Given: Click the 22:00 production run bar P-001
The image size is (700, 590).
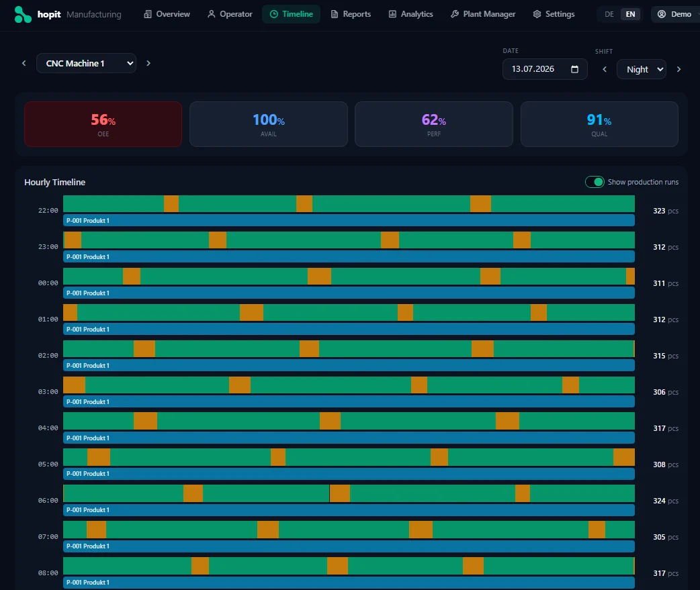Looking at the screenshot, I should [349, 220].
